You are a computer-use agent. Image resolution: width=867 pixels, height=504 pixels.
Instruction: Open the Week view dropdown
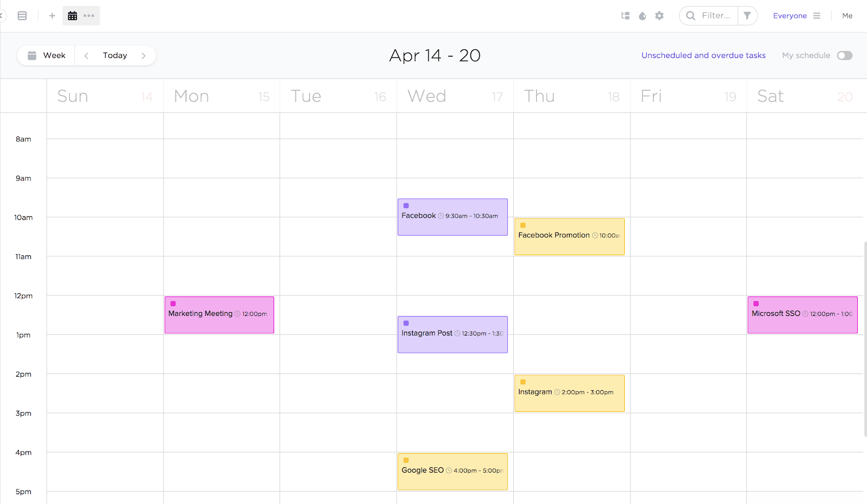47,55
